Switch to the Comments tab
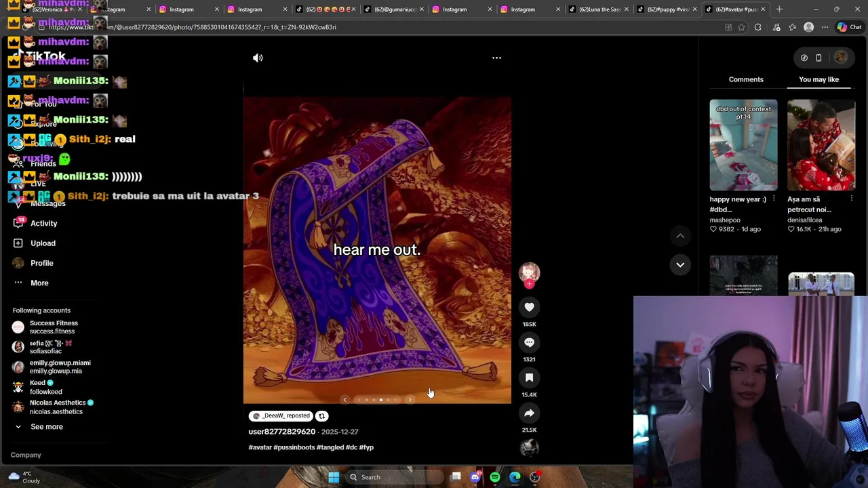This screenshot has height=488, width=868. click(746, 79)
